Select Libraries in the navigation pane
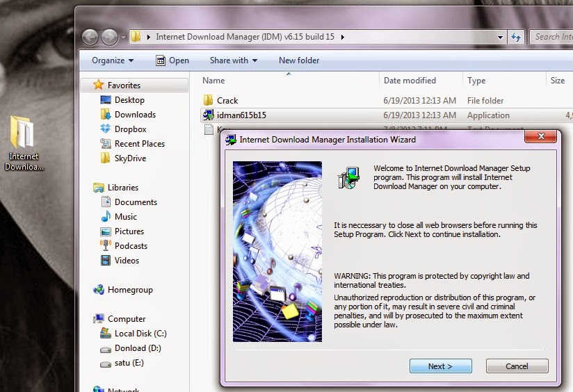The image size is (573, 392). [x=123, y=188]
